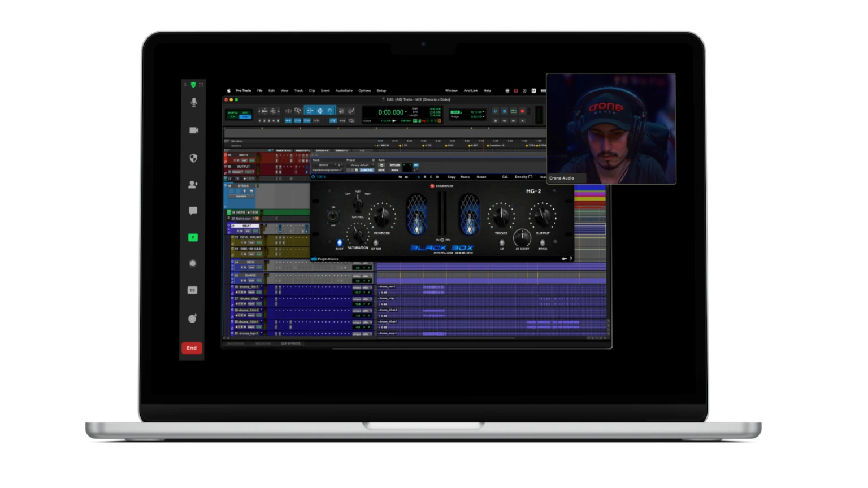Click the Pentode knob

(382, 216)
